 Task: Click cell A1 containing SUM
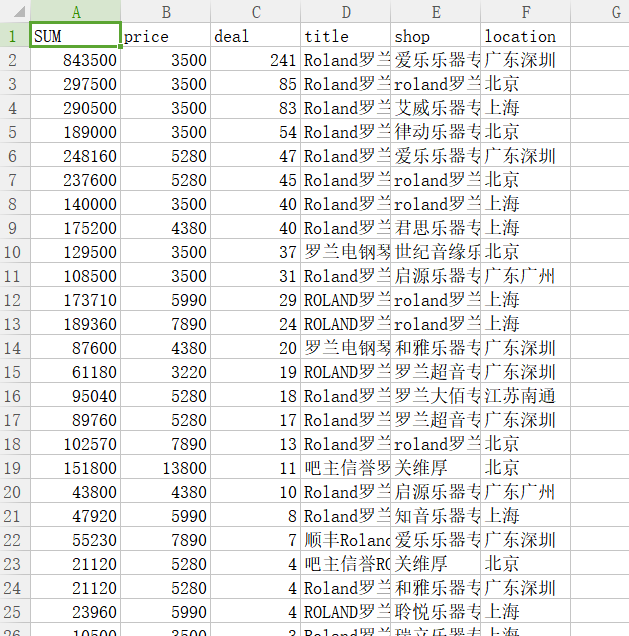coord(75,35)
